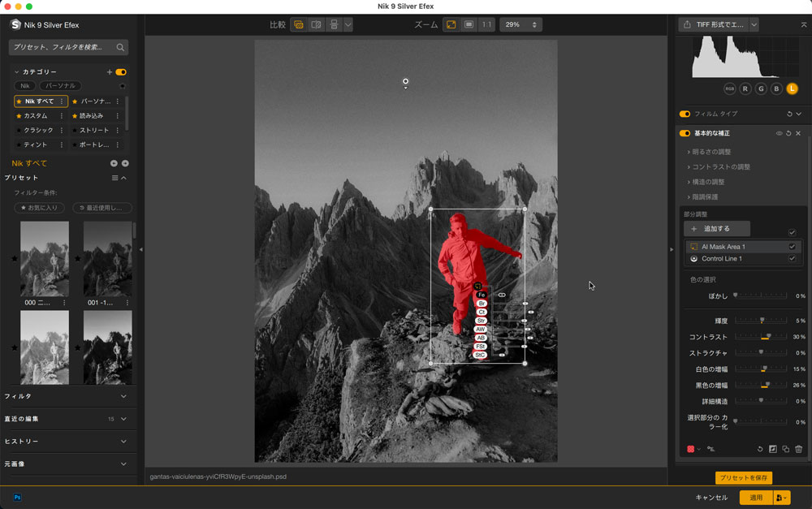
Task: Click the add category plus icon
Action: point(110,72)
